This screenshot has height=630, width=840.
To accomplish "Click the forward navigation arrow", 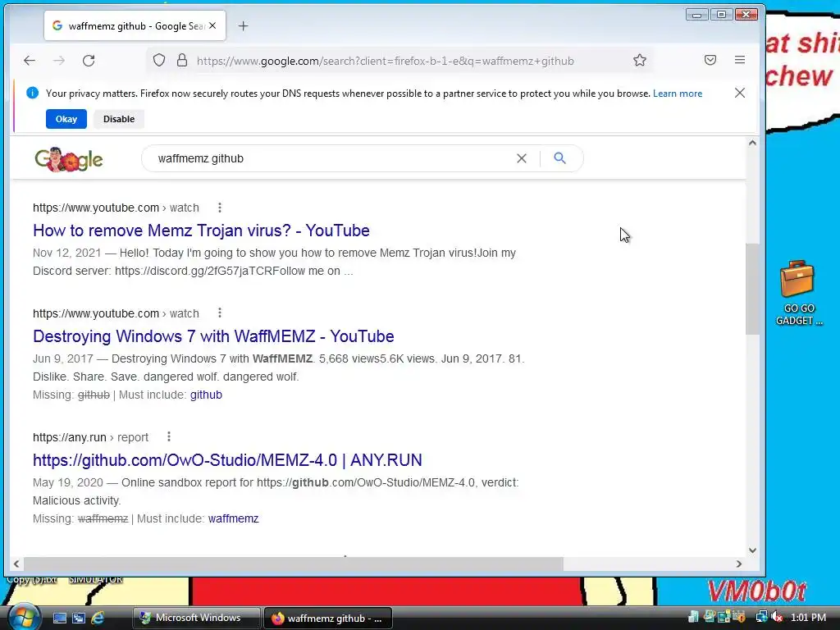I will click(59, 61).
